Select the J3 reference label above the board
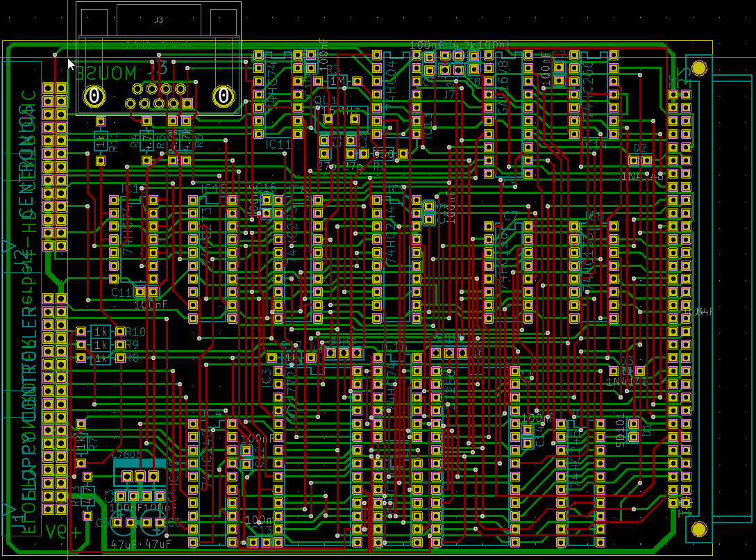Screen dimensions: 756x560 tap(159, 20)
